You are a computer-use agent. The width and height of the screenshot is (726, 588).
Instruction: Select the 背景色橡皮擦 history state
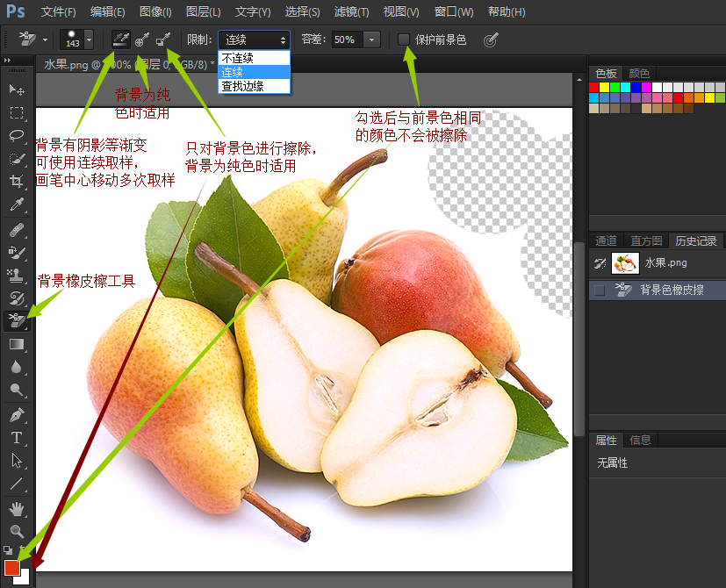pyautogui.click(x=658, y=290)
